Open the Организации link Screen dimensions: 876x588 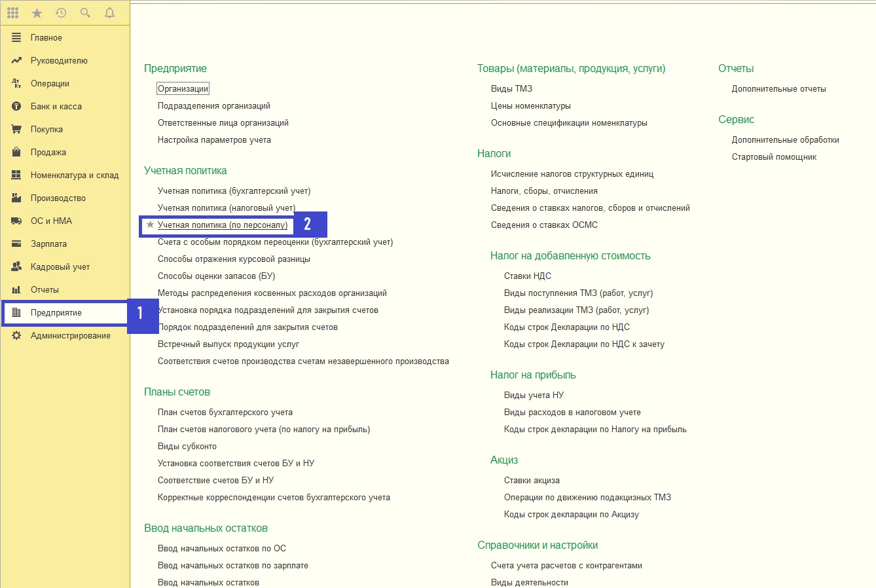click(183, 88)
